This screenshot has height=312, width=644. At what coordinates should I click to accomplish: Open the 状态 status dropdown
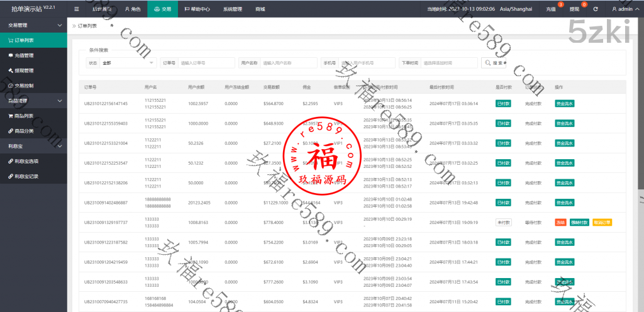click(x=128, y=63)
